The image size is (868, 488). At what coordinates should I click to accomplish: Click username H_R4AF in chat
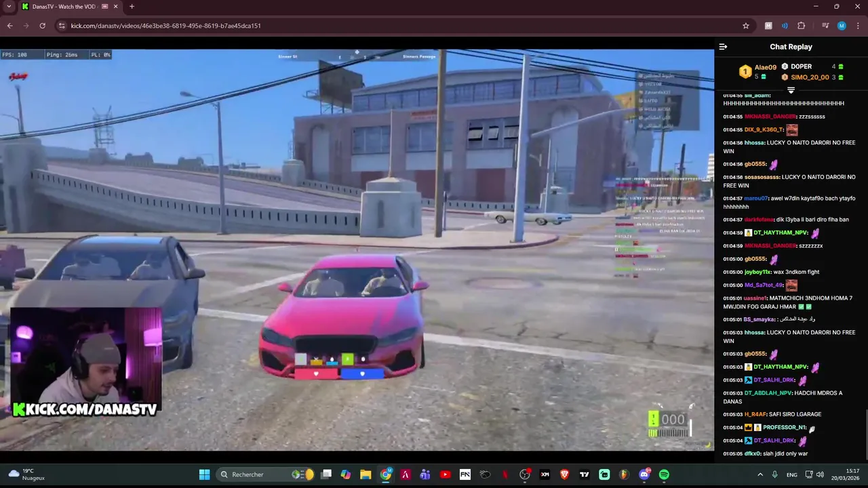(756, 414)
